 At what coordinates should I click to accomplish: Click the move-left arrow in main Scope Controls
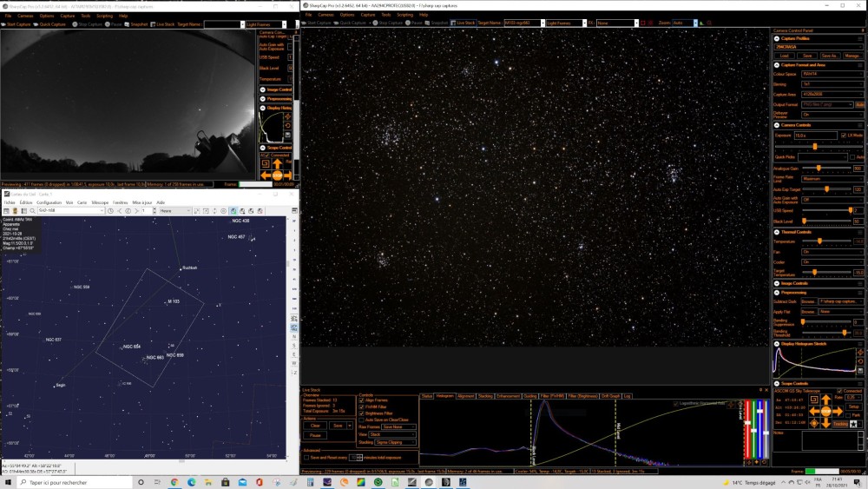814,412
